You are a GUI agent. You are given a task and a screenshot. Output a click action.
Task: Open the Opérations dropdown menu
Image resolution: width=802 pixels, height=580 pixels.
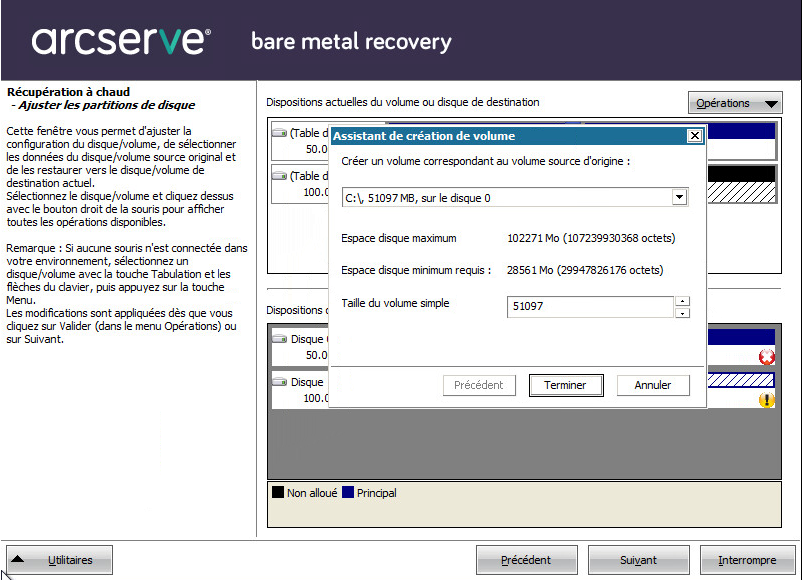(735, 103)
